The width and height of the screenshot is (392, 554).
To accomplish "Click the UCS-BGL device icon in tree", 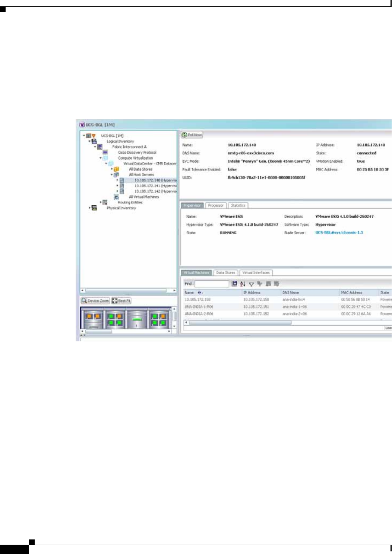I will (89, 136).
